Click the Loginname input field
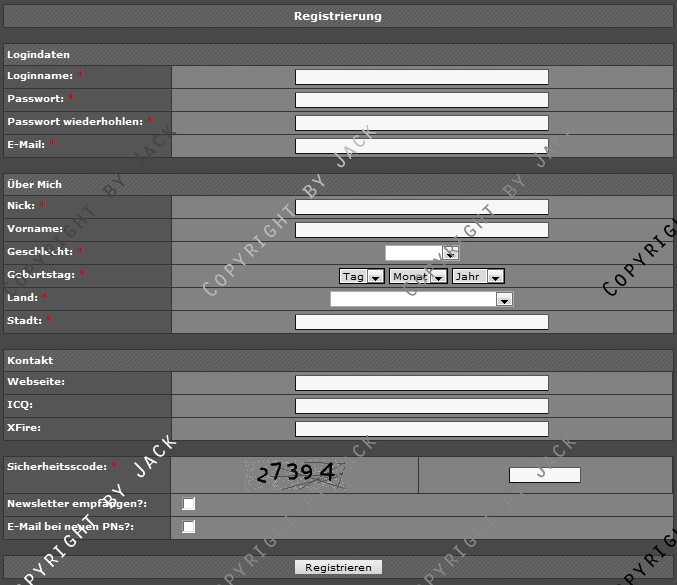The image size is (677, 585). pos(421,77)
